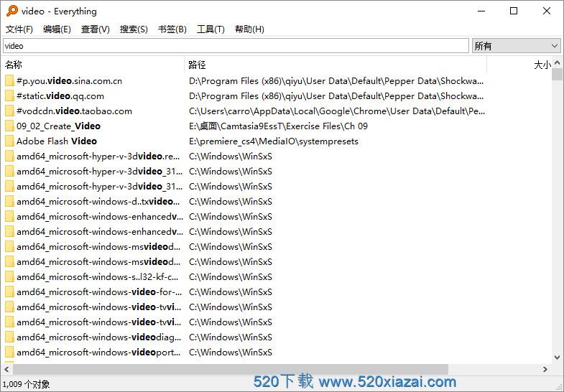The height and width of the screenshot is (392, 564).
Task: Click the vertical scrollbar down arrow
Action: click(557, 357)
